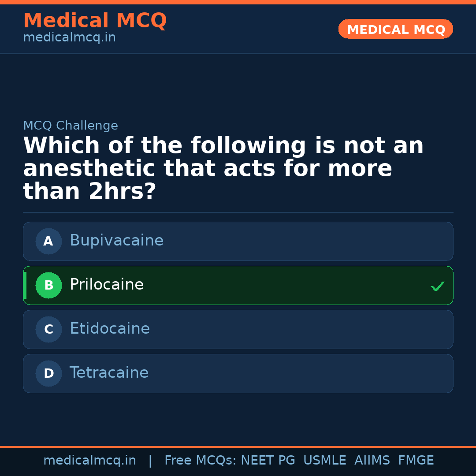This screenshot has width=476, height=476.
Task: Click the green checkmark on Prilocaine
Action: coord(438,286)
